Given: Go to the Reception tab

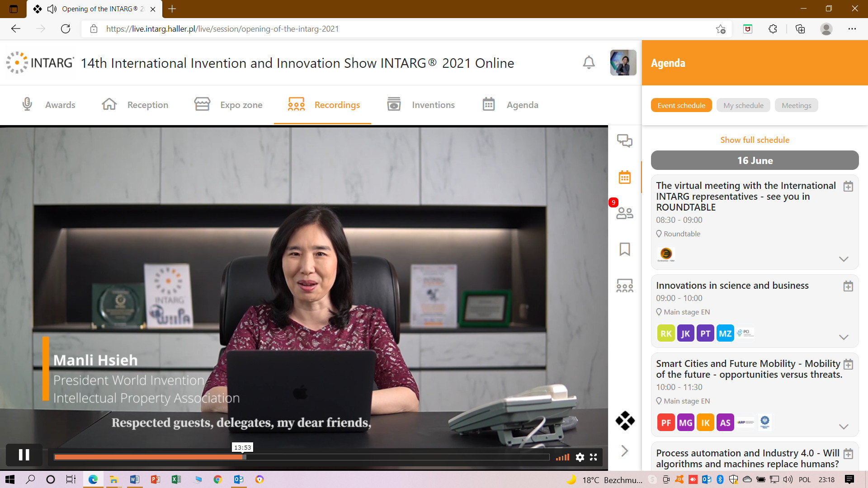Looking at the screenshot, I should click(135, 105).
